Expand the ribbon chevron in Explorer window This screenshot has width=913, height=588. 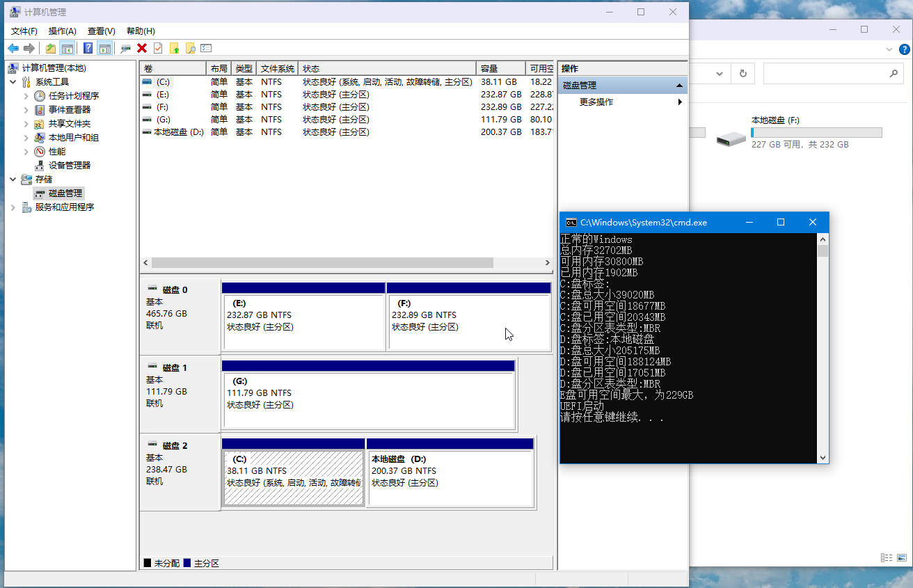[889, 49]
